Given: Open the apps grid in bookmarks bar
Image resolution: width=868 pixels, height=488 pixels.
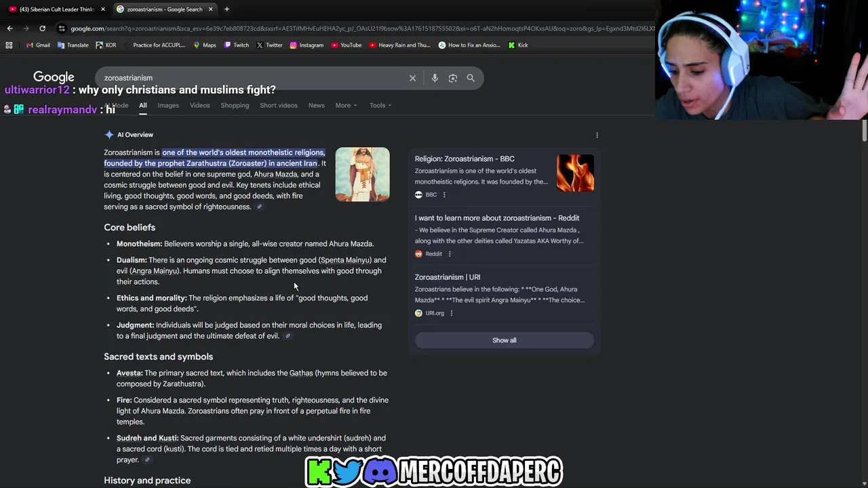Looking at the screenshot, I should click(9, 45).
